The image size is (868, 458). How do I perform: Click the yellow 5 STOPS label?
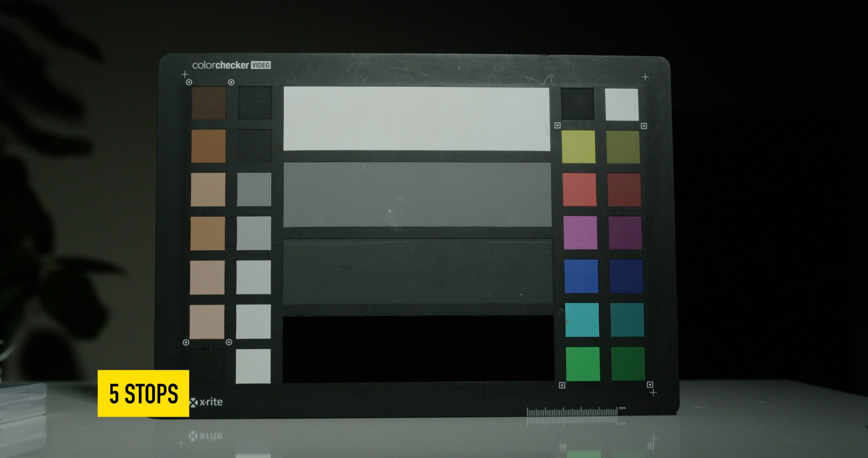point(143,393)
